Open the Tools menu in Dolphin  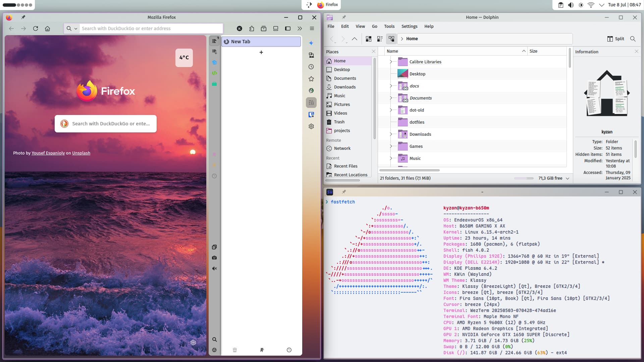(389, 26)
